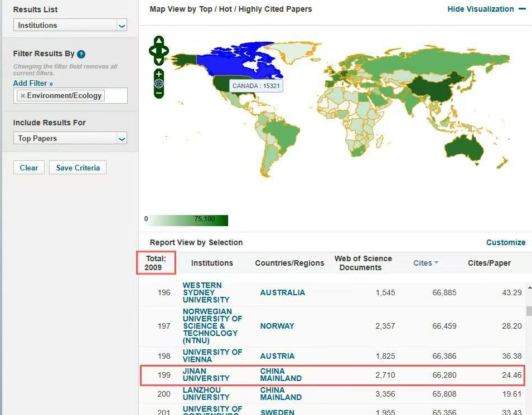Zoom out of the map with minus
Screen dimensions: 532x415
pyautogui.click(x=159, y=93)
